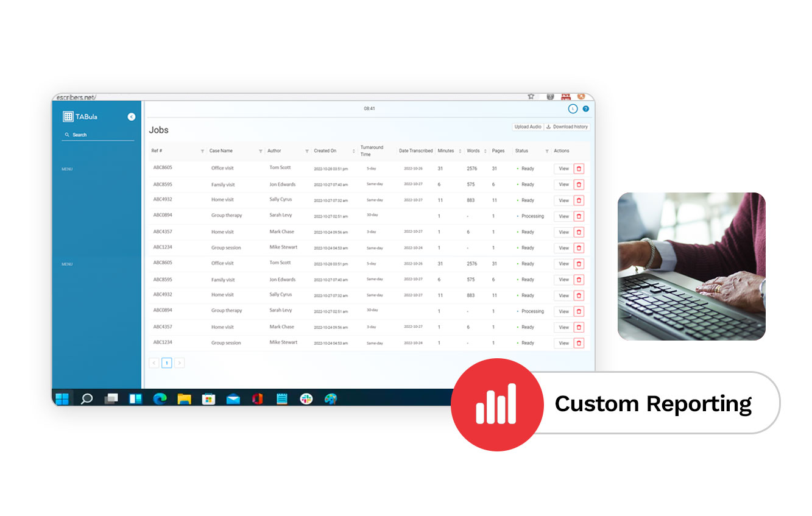Click the filter icon on Author column

[x=306, y=150]
